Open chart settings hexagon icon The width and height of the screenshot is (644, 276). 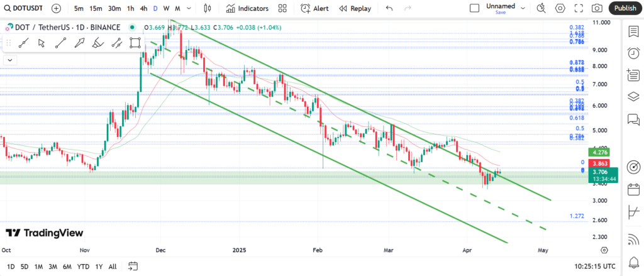560,8
